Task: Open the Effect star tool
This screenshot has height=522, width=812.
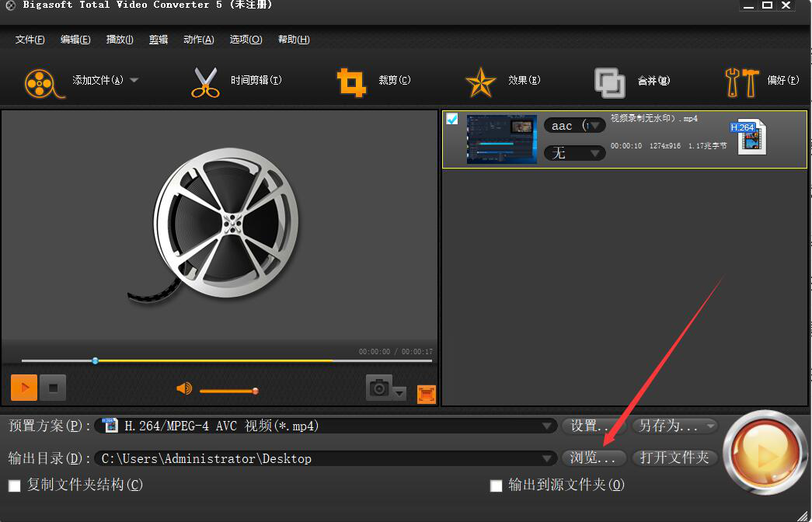Action: pyautogui.click(x=480, y=82)
